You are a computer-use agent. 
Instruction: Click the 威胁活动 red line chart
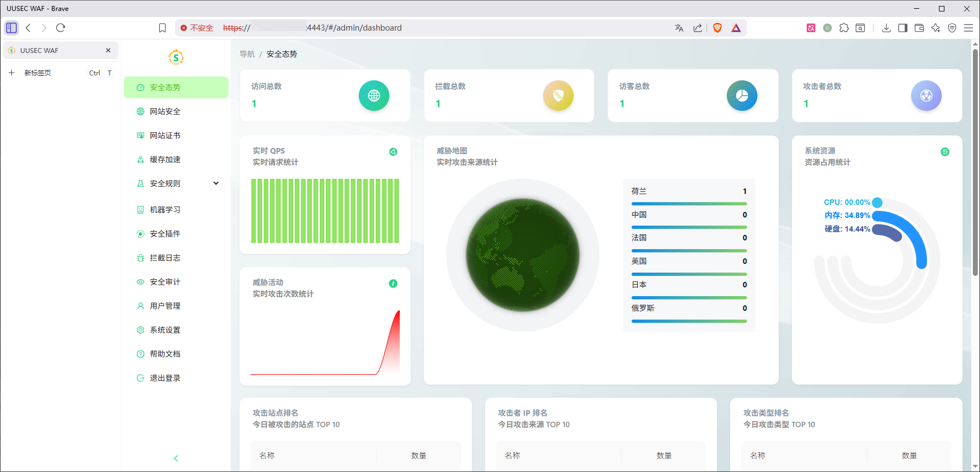coord(325,343)
